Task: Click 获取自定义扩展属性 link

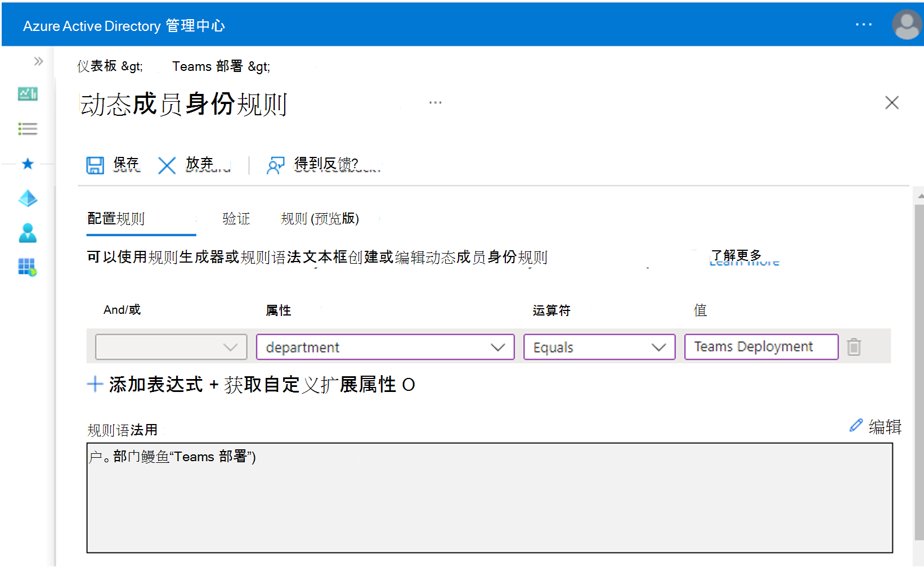Action: click(312, 385)
